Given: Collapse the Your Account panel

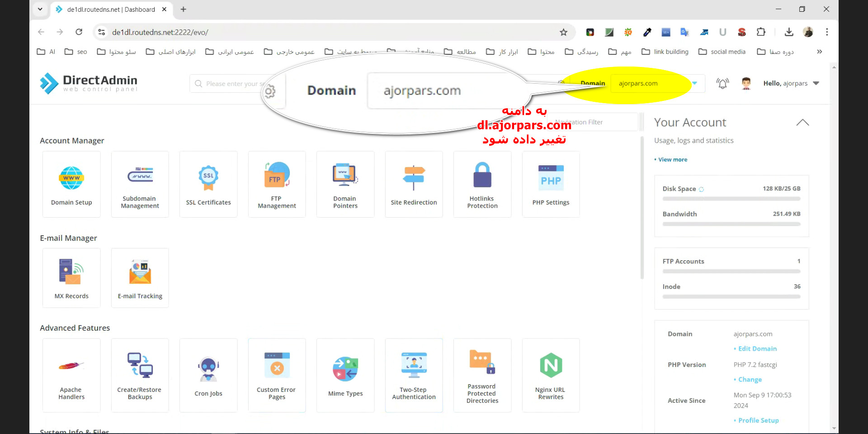Looking at the screenshot, I should pos(802,123).
